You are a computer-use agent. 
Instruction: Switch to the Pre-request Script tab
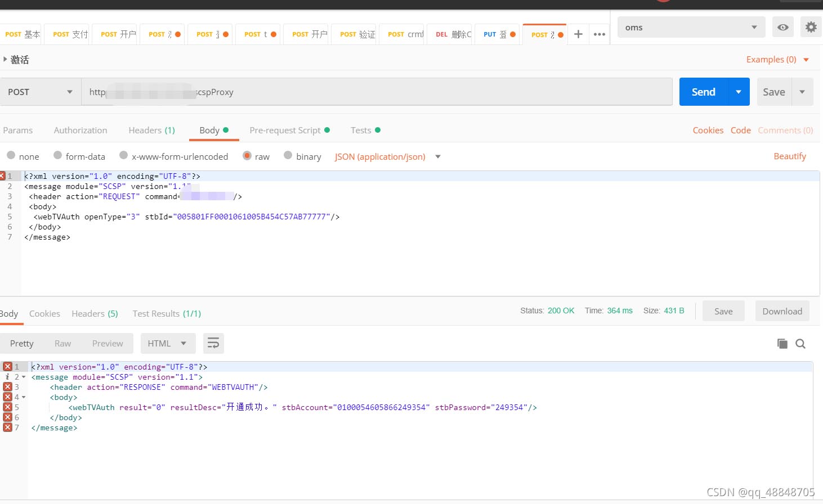pos(289,130)
